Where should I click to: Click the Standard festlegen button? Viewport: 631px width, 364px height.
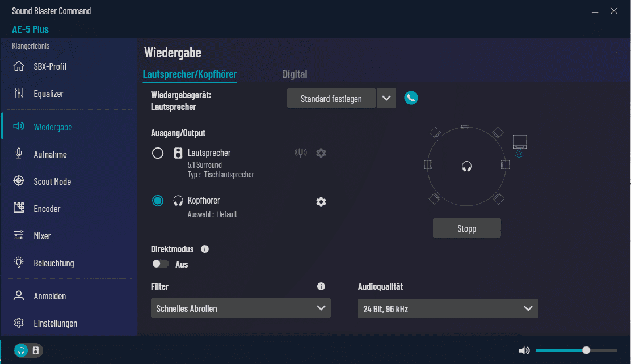pyautogui.click(x=331, y=98)
